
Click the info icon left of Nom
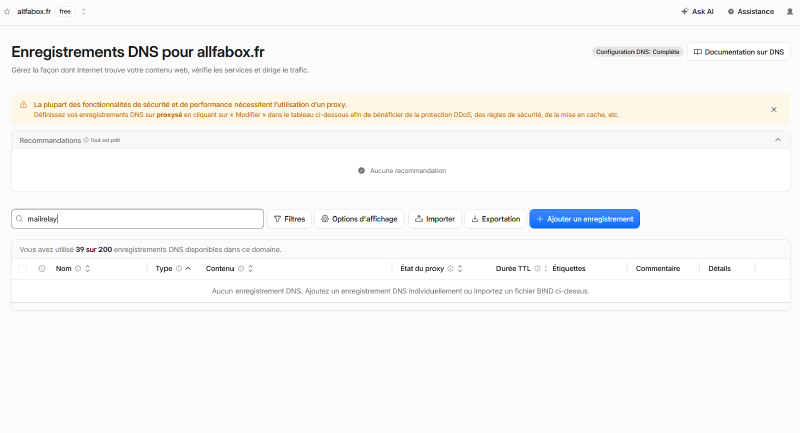click(42, 268)
